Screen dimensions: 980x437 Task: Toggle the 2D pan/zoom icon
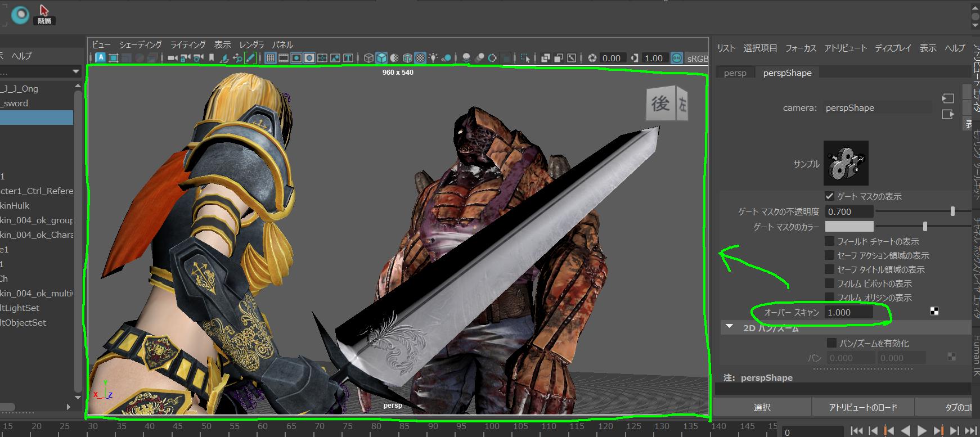tap(237, 58)
